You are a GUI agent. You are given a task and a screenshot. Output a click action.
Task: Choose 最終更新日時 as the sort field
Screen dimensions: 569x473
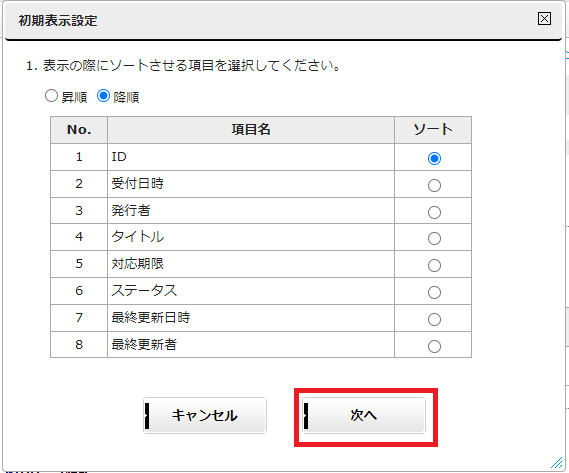[x=434, y=319]
